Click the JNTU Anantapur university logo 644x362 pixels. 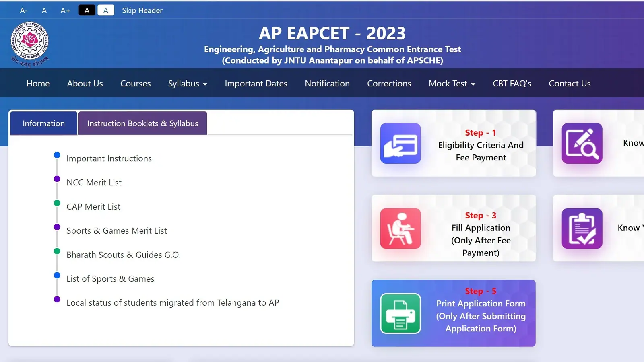click(30, 44)
